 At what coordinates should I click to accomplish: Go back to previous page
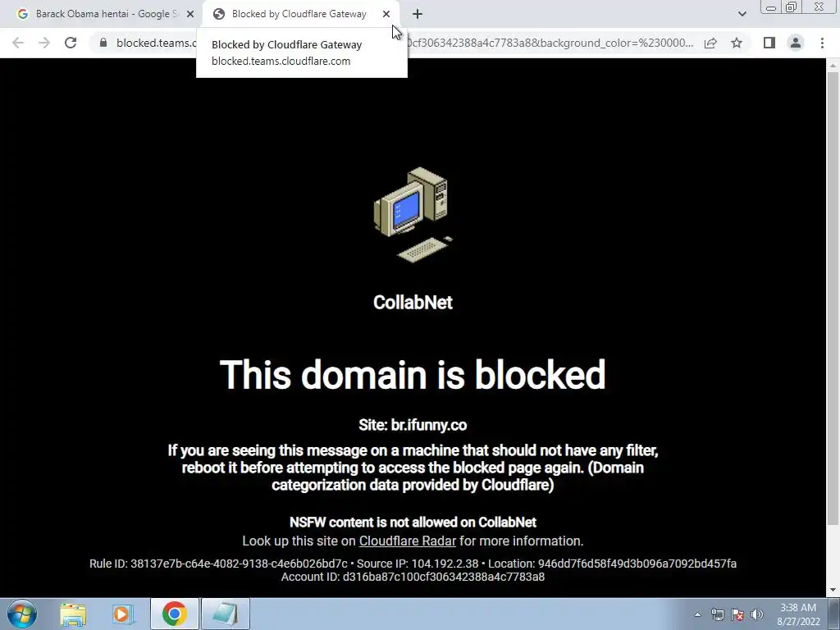18,43
